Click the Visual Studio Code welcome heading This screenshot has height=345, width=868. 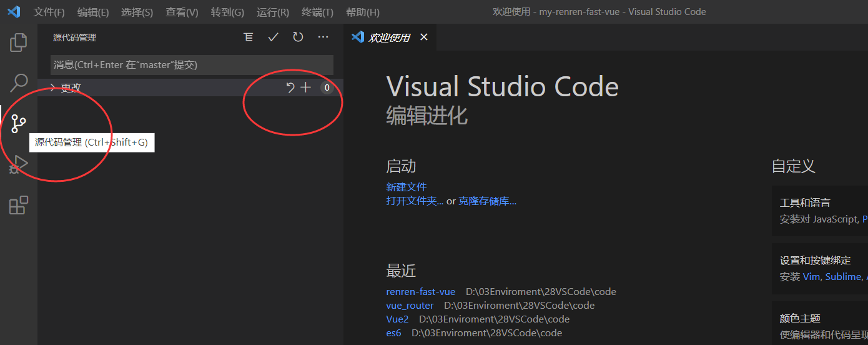[503, 87]
